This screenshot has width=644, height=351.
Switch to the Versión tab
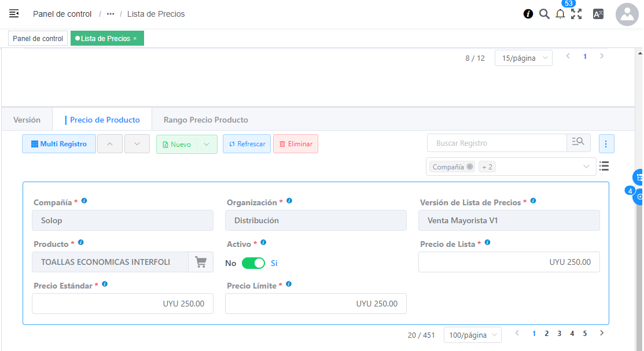point(27,120)
